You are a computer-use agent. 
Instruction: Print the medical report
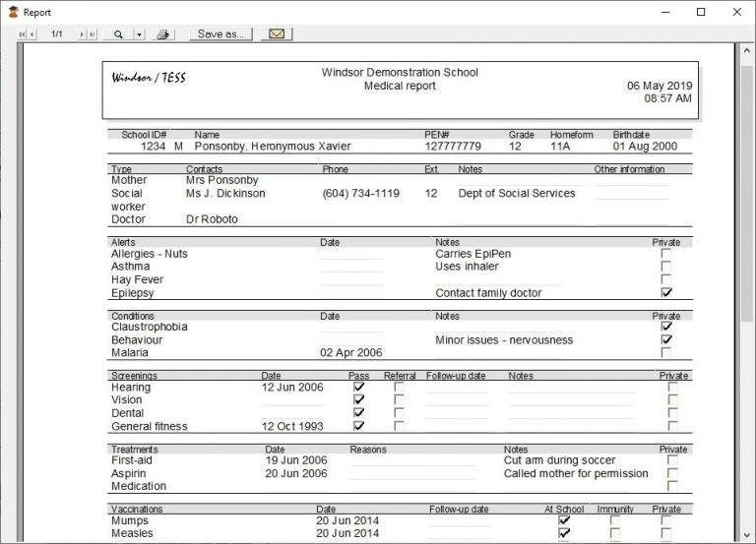[164, 34]
